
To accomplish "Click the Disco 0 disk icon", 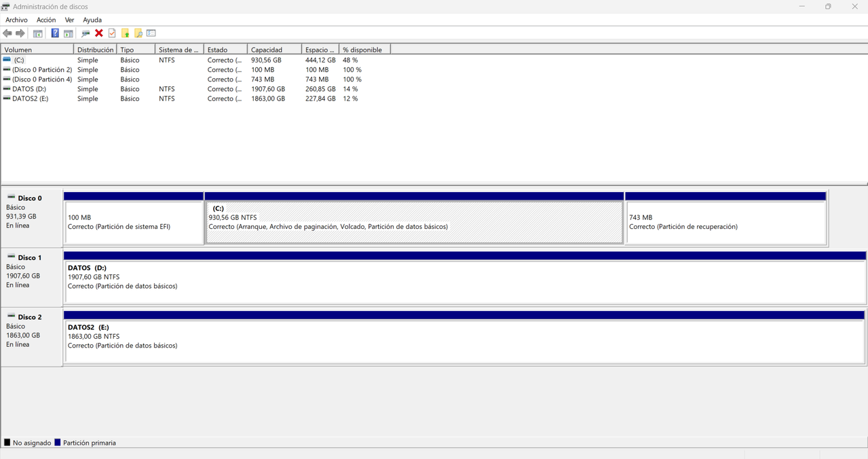I will 11,198.
